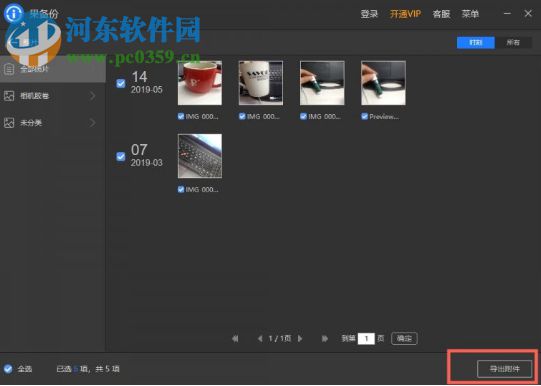Viewport: 541px width, 386px height.
Task: Switch to the blue highlighted view tab
Action: (476, 43)
